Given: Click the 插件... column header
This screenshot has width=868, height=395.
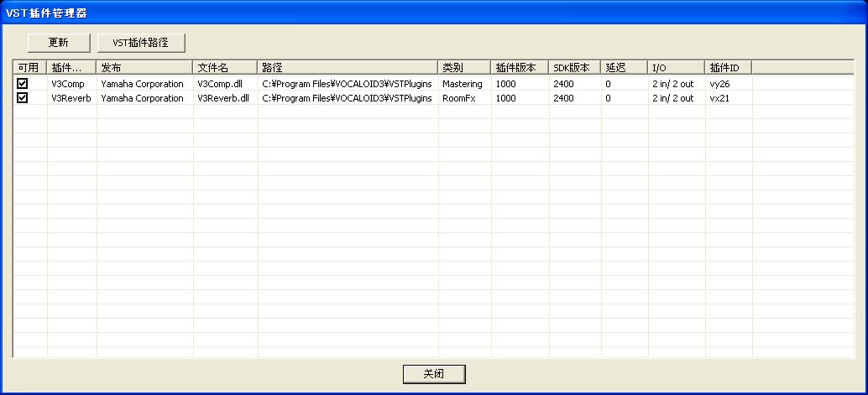Looking at the screenshot, I should pyautogui.click(x=71, y=67).
